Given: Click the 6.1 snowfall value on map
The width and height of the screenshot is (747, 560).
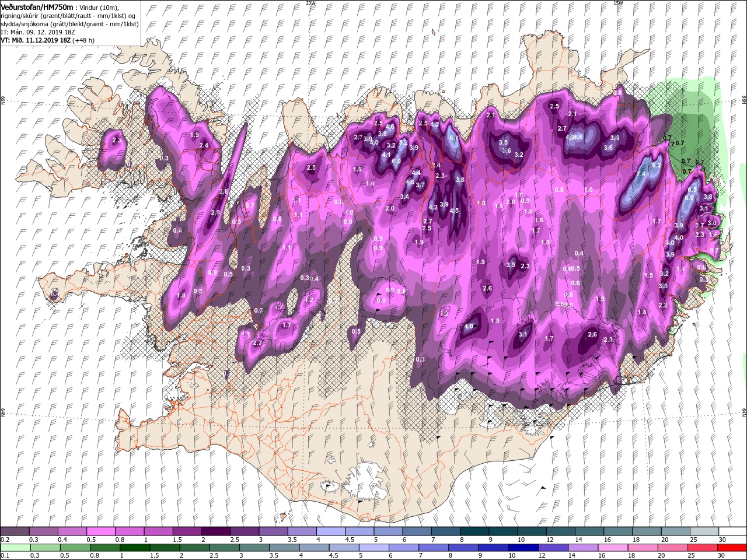Looking at the screenshot, I should [x=455, y=138].
